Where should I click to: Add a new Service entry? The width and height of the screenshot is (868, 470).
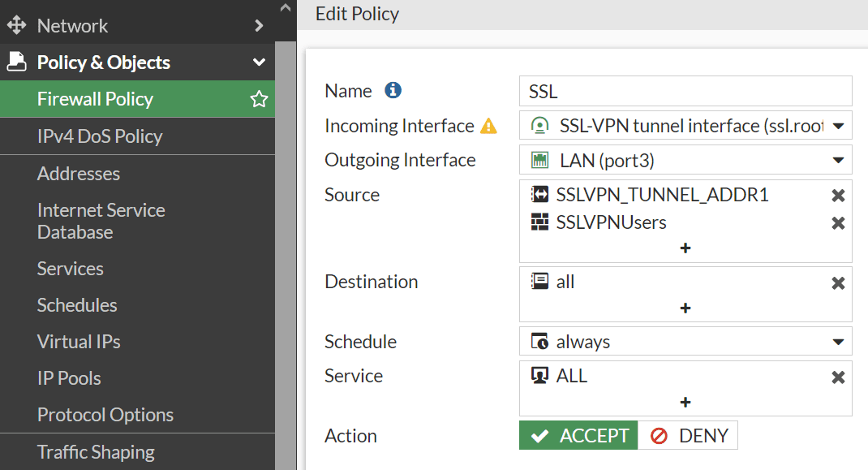pyautogui.click(x=685, y=402)
